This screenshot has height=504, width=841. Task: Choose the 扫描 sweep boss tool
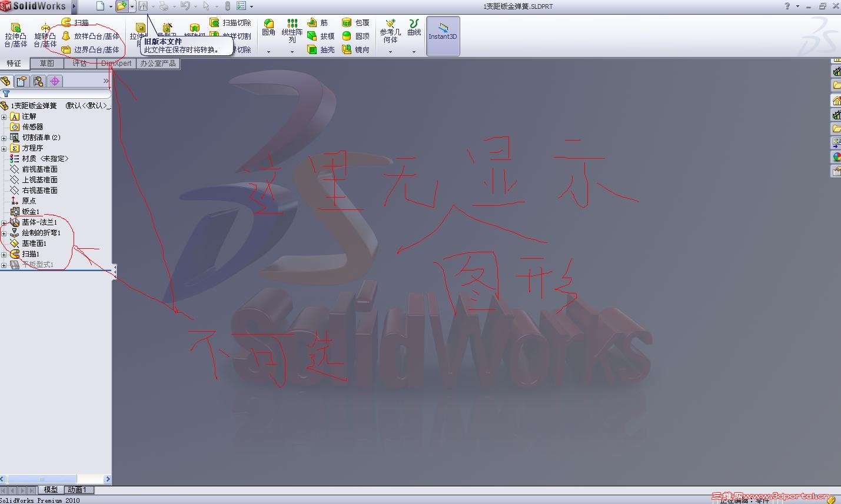pos(75,22)
